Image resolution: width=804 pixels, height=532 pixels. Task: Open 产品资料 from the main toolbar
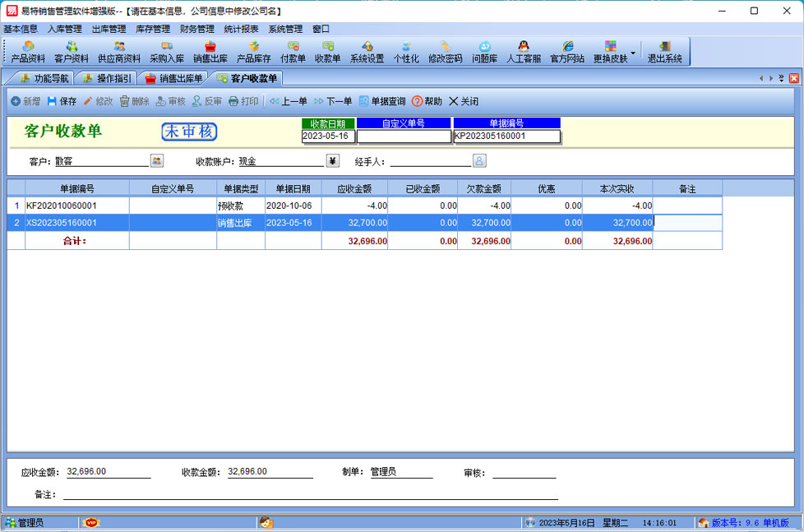click(x=28, y=52)
